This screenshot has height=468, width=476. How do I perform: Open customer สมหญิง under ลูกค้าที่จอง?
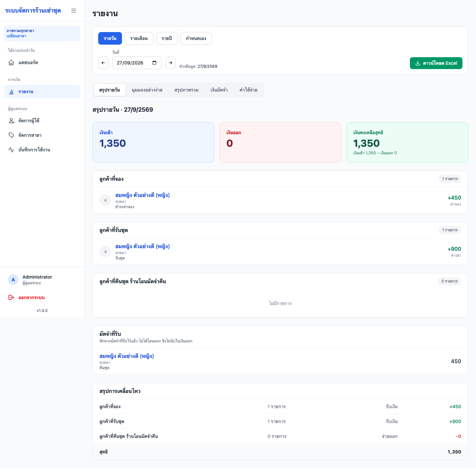(x=142, y=195)
